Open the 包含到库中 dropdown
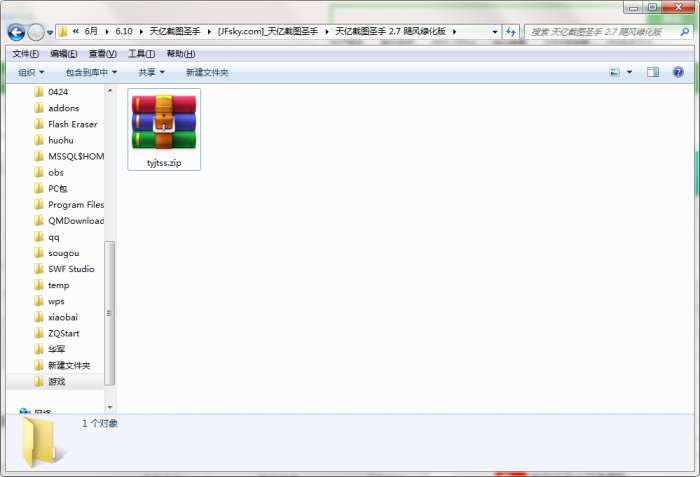700x477 pixels. [91, 72]
